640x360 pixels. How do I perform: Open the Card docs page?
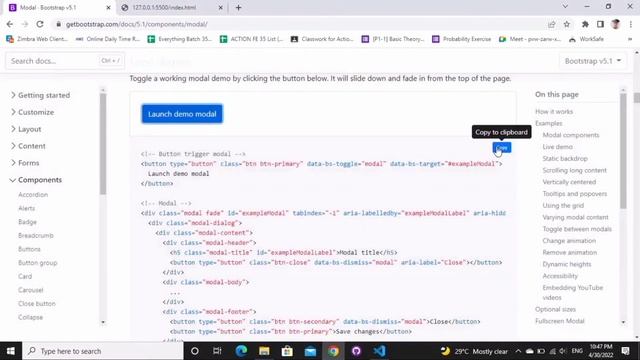(25, 276)
